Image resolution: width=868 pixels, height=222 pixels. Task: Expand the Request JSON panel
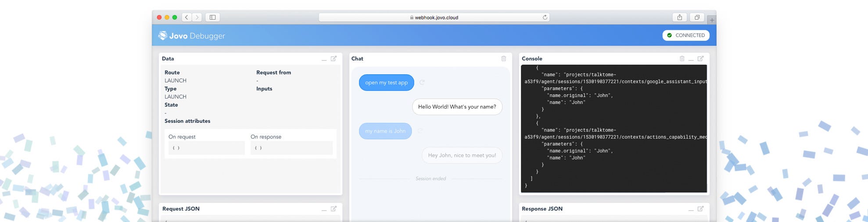coord(334,209)
